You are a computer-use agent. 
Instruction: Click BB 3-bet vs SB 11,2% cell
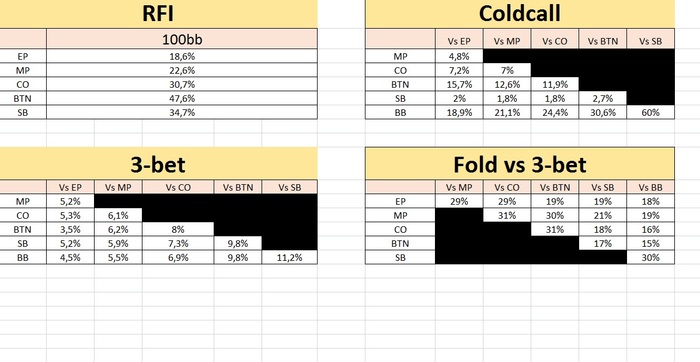point(290,258)
